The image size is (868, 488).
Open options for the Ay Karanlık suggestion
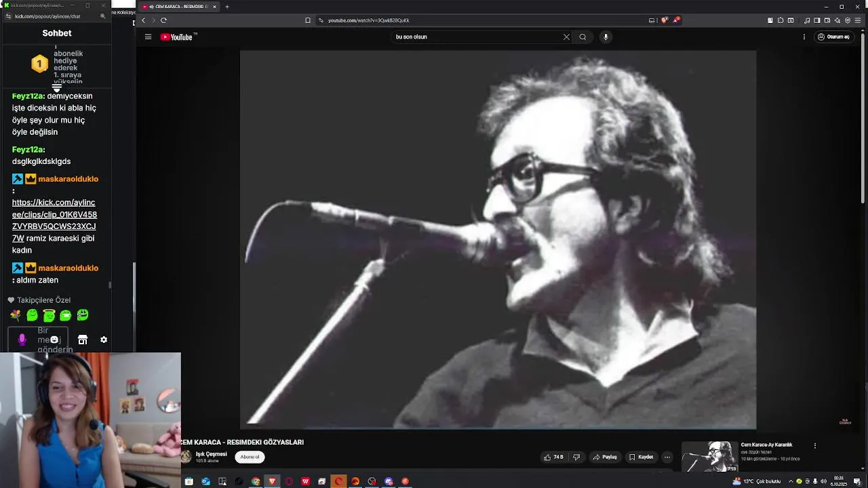coord(815,446)
